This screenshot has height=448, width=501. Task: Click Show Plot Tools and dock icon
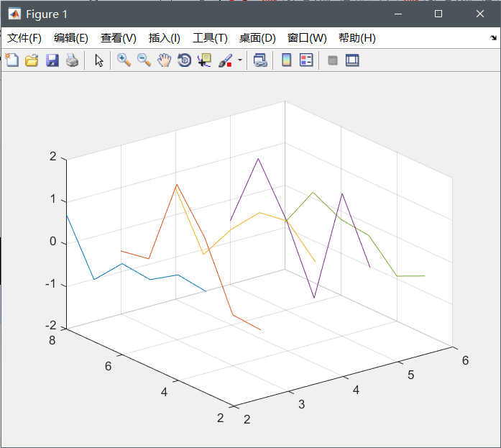(x=352, y=60)
